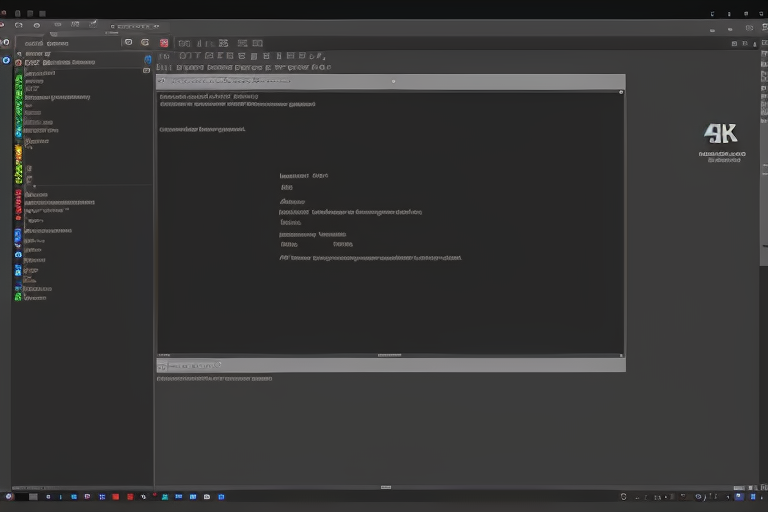Click the long bottom text line in the dark dialog
768x512 pixels.
point(370,258)
